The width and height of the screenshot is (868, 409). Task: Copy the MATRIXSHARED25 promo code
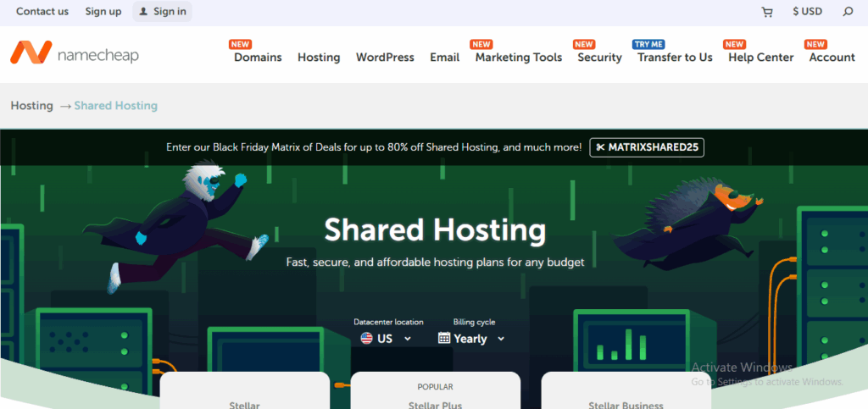click(647, 147)
